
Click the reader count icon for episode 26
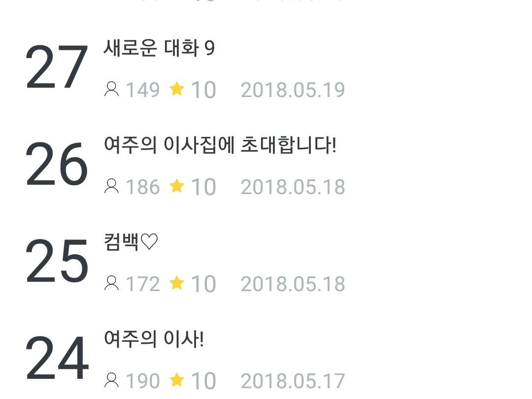(x=112, y=186)
